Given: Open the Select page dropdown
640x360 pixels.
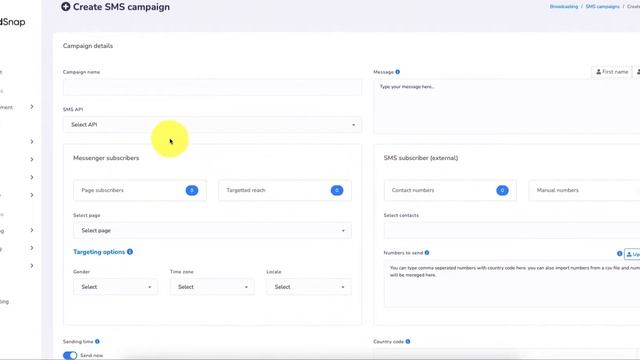Looking at the screenshot, I should point(212,231).
